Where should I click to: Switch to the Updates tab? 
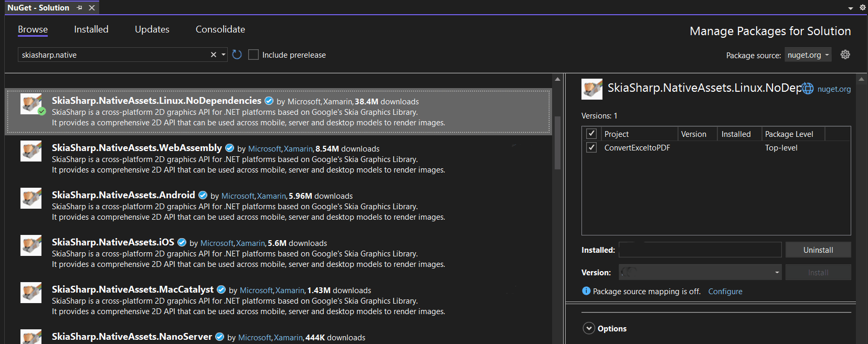(x=152, y=29)
